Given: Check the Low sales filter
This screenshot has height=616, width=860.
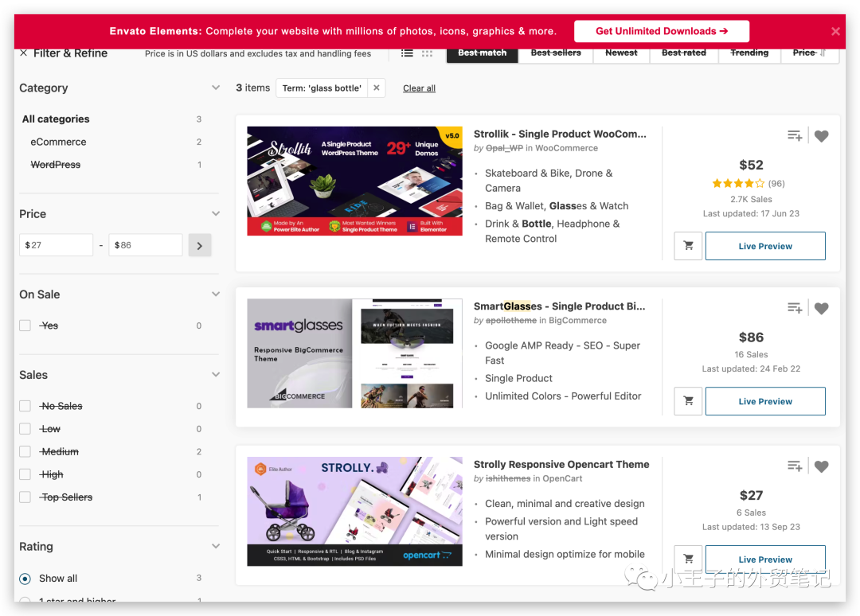Looking at the screenshot, I should [x=25, y=428].
